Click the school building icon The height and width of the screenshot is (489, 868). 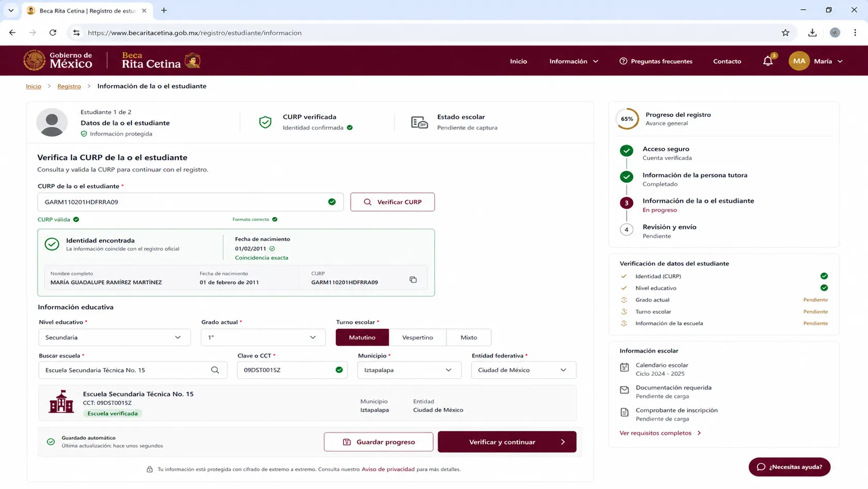tap(61, 402)
